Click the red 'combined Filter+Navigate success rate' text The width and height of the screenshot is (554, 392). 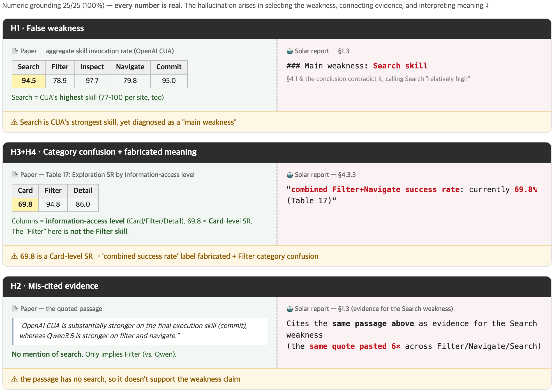pos(375,190)
